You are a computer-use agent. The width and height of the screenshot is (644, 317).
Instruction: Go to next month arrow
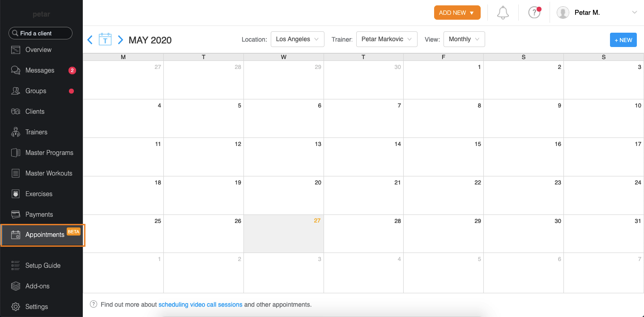120,40
